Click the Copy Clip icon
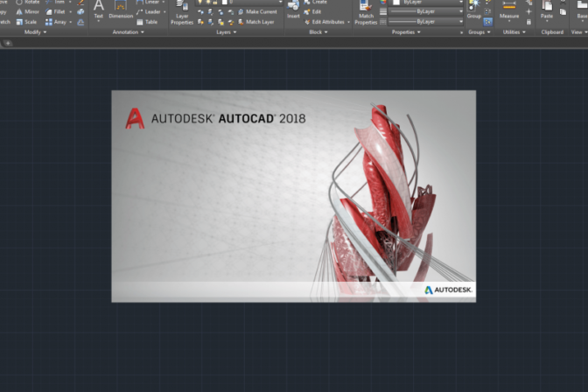The height and width of the screenshot is (392, 588). (x=563, y=12)
